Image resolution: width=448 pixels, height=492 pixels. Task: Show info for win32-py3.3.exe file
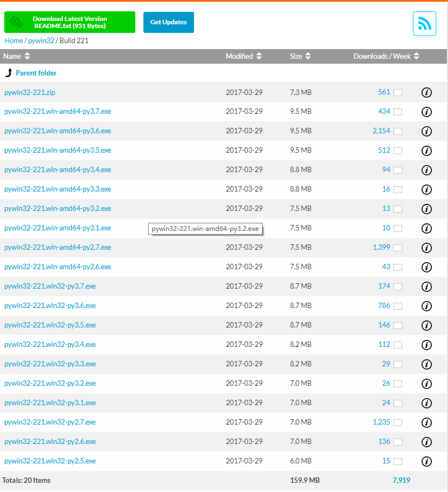[x=426, y=364]
